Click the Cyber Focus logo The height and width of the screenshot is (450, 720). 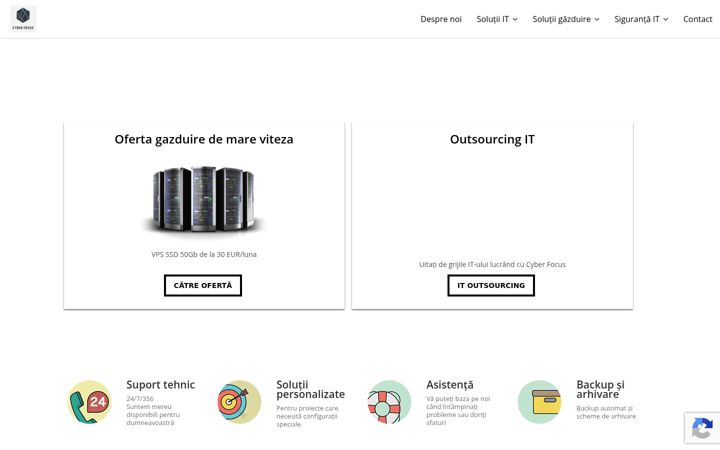click(x=23, y=19)
